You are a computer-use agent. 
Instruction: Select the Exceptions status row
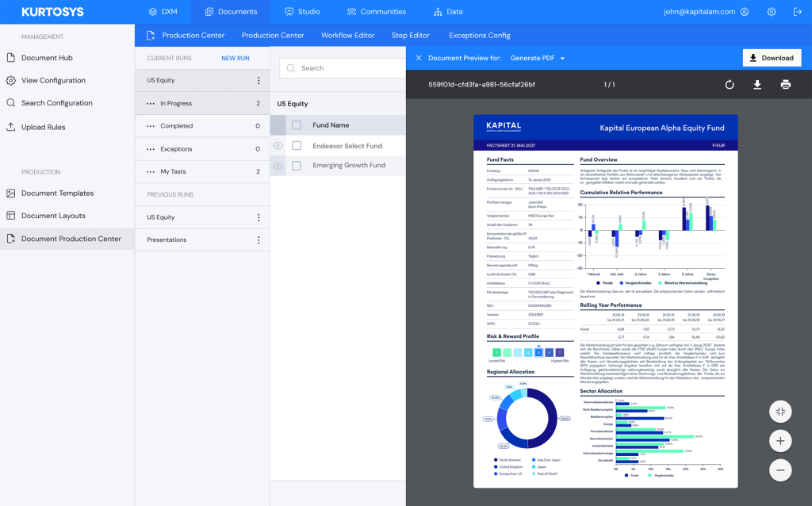pyautogui.click(x=202, y=149)
